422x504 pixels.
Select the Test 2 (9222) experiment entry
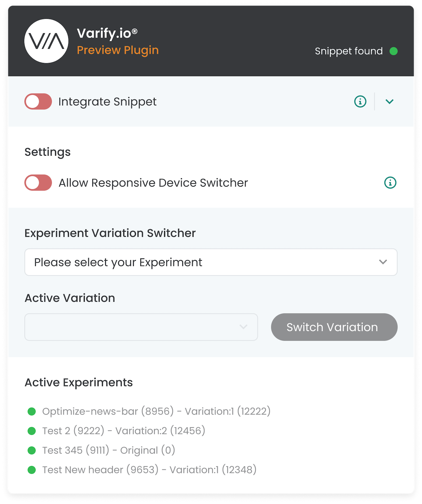pyautogui.click(x=124, y=431)
